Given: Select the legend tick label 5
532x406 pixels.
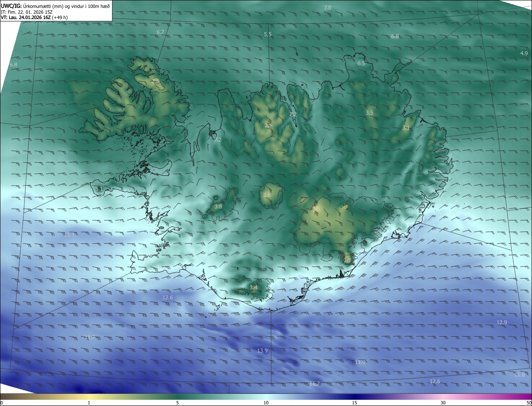Looking at the screenshot, I should (177, 403).
